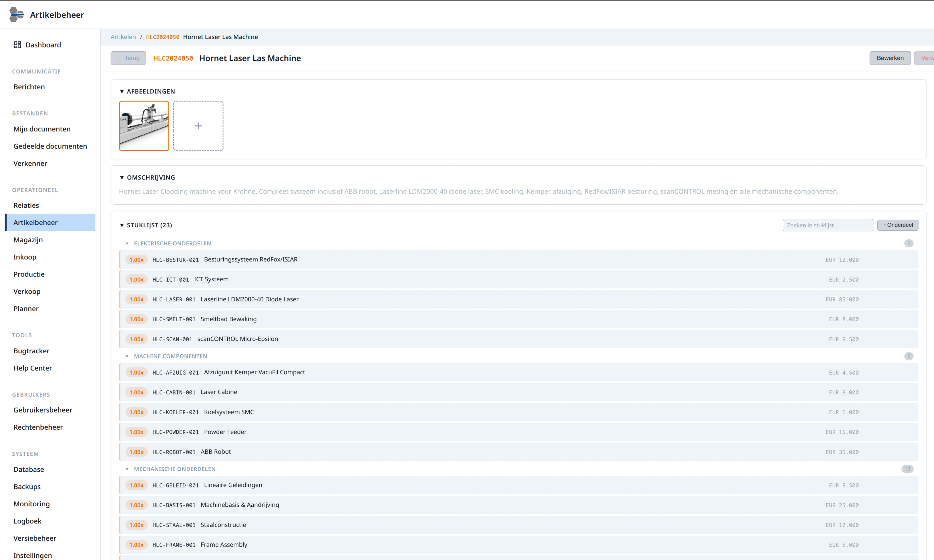The height and width of the screenshot is (560, 934).
Task: Go to Bugtracker in sidebar
Action: (31, 351)
